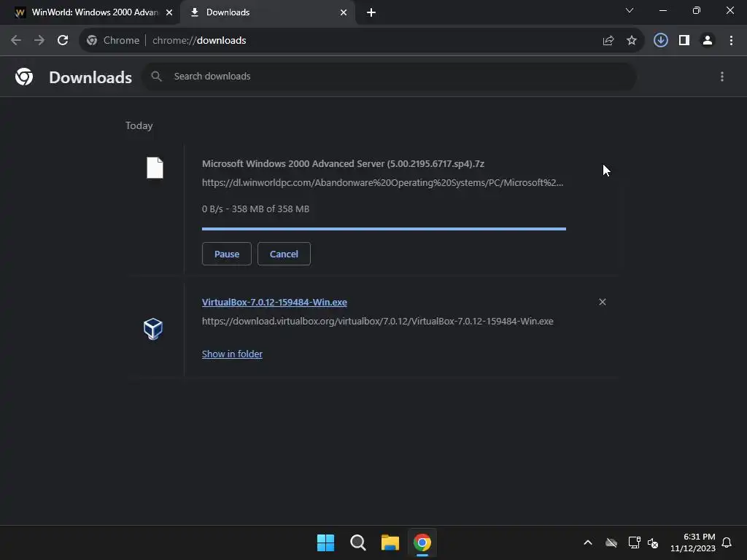
Task: Click the download.virtualbox.org URL text
Action: [x=378, y=322]
